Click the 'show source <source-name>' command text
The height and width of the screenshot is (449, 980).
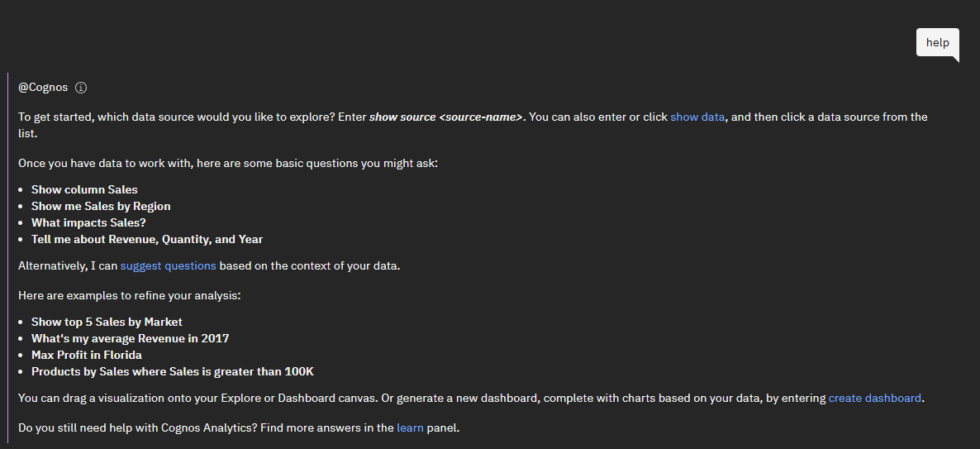[446, 117]
